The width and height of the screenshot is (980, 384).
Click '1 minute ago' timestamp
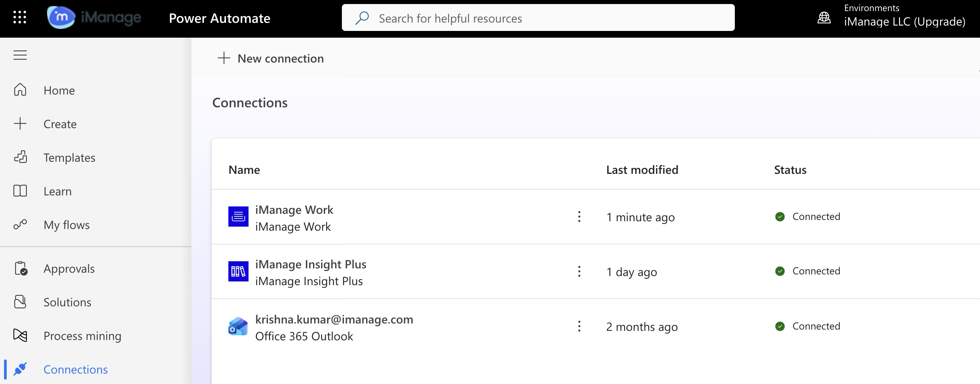(x=640, y=217)
